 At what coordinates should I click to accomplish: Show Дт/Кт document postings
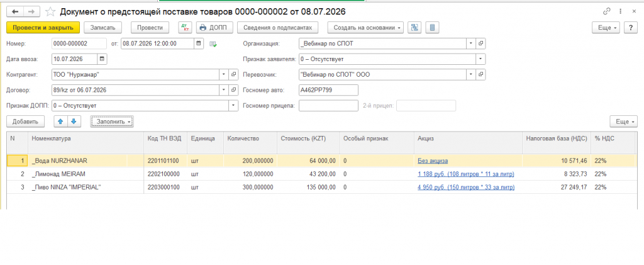point(186,28)
